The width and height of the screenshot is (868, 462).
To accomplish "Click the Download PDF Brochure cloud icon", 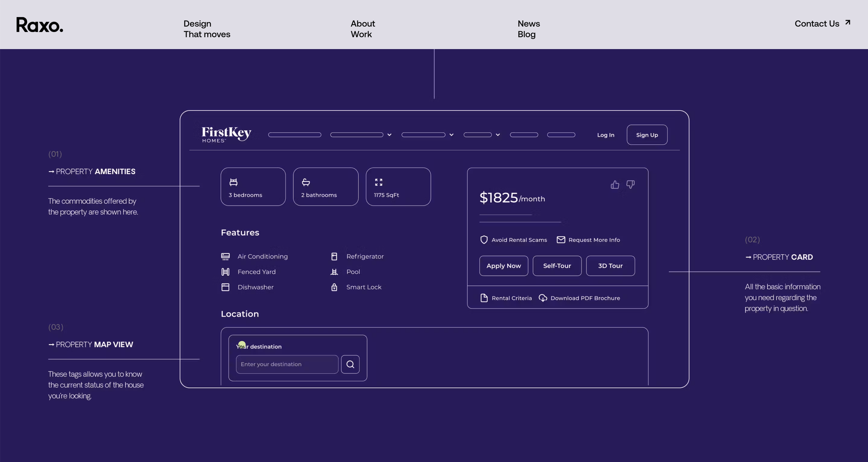I will tap(543, 298).
